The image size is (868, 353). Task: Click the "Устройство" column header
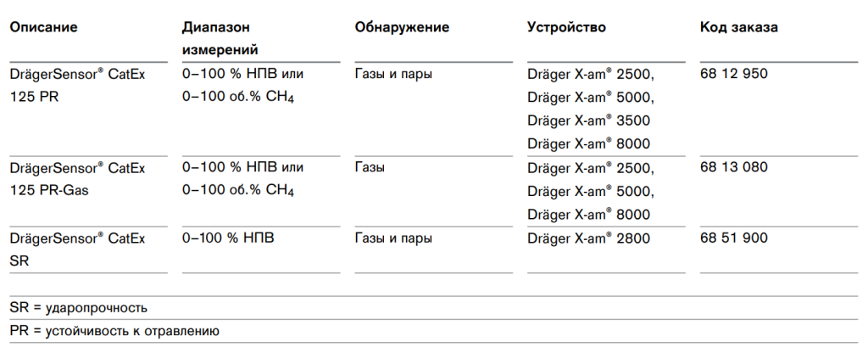click(566, 27)
